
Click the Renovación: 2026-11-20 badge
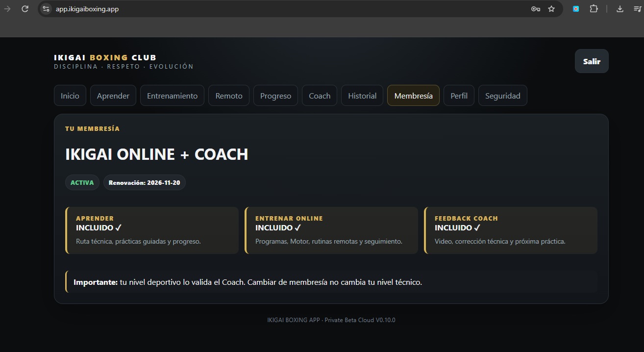pyautogui.click(x=145, y=182)
